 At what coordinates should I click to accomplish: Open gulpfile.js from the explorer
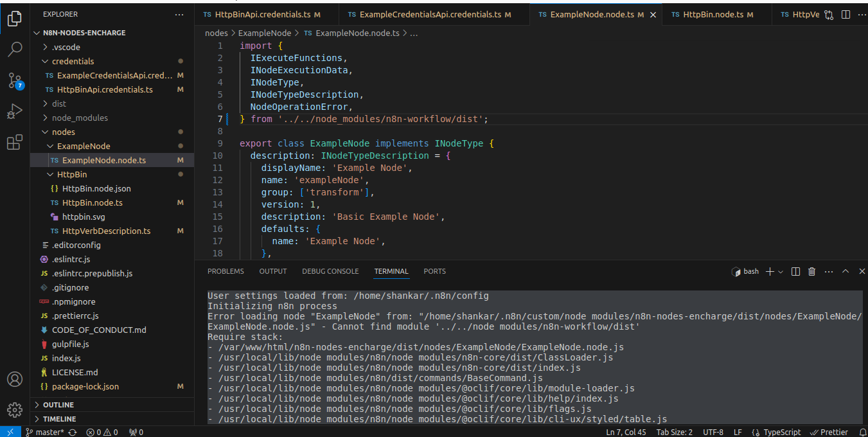click(70, 344)
